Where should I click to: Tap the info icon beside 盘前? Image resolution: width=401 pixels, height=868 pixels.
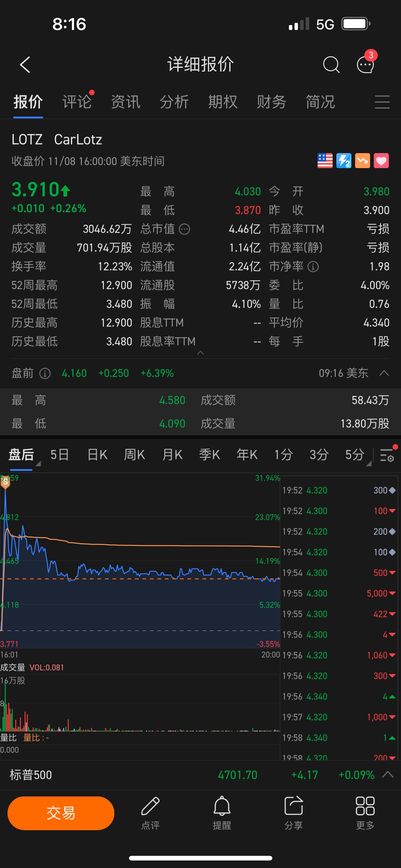(x=45, y=373)
